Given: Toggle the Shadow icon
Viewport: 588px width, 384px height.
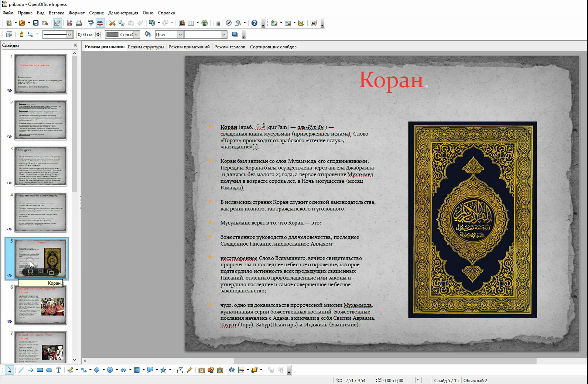Looking at the screenshot, I should tap(235, 34).
